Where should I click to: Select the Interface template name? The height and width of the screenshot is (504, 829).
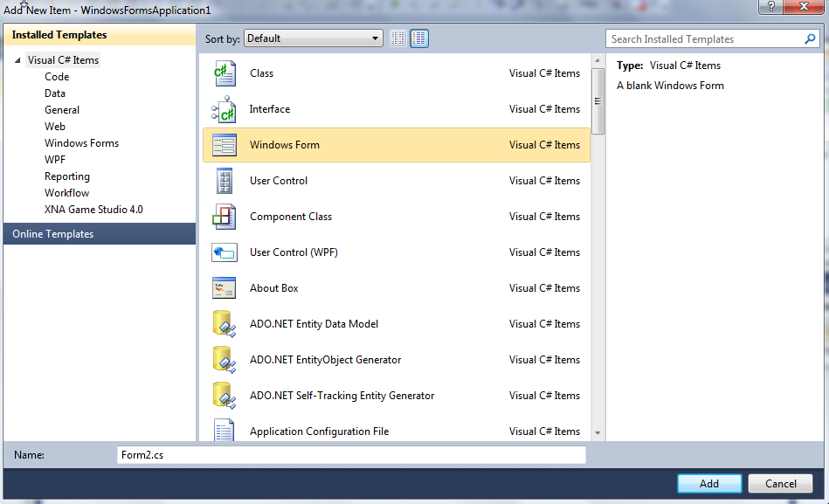tap(270, 109)
